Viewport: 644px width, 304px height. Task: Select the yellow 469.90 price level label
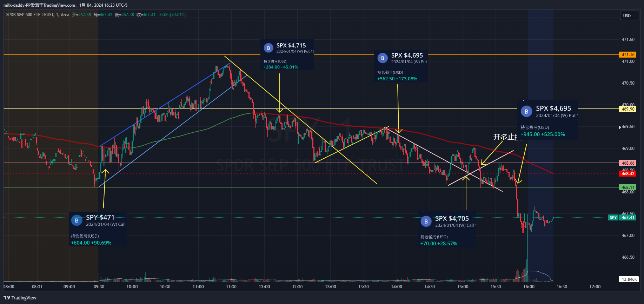click(628, 109)
